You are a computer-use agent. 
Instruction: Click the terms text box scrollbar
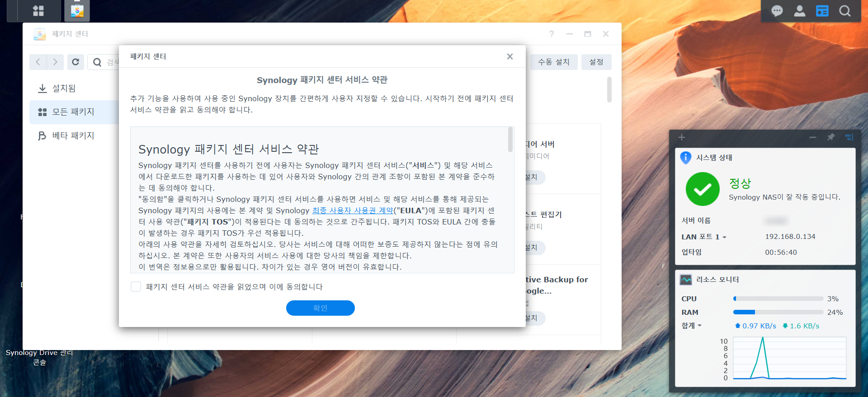(x=510, y=139)
